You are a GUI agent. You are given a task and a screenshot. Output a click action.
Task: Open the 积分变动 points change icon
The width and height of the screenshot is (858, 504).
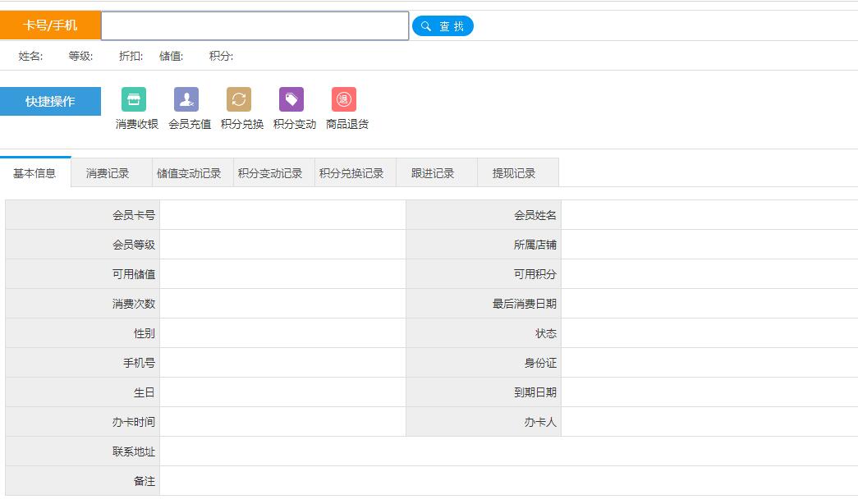(x=291, y=100)
